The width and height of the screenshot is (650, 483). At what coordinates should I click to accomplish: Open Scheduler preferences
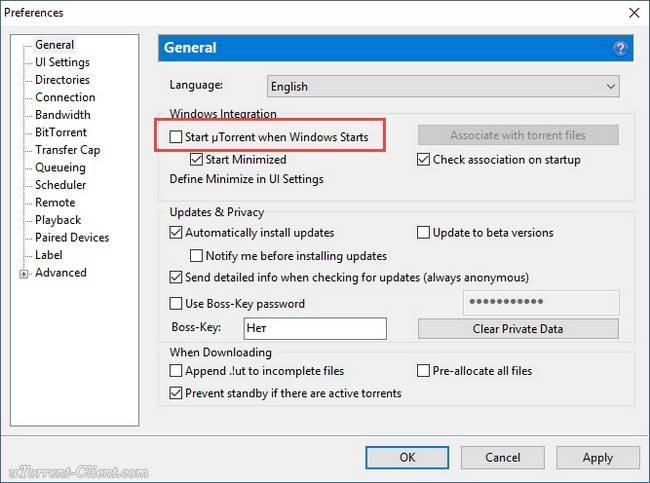click(x=61, y=184)
